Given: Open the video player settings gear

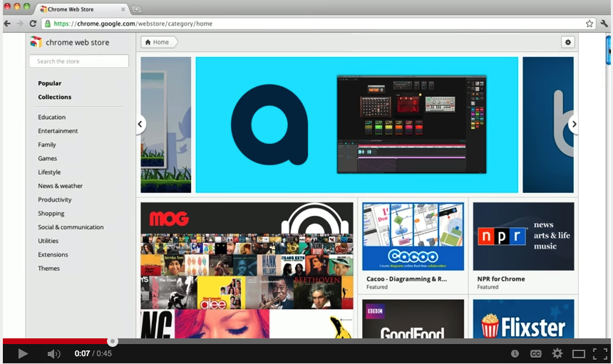Looking at the screenshot, I should coord(557,354).
